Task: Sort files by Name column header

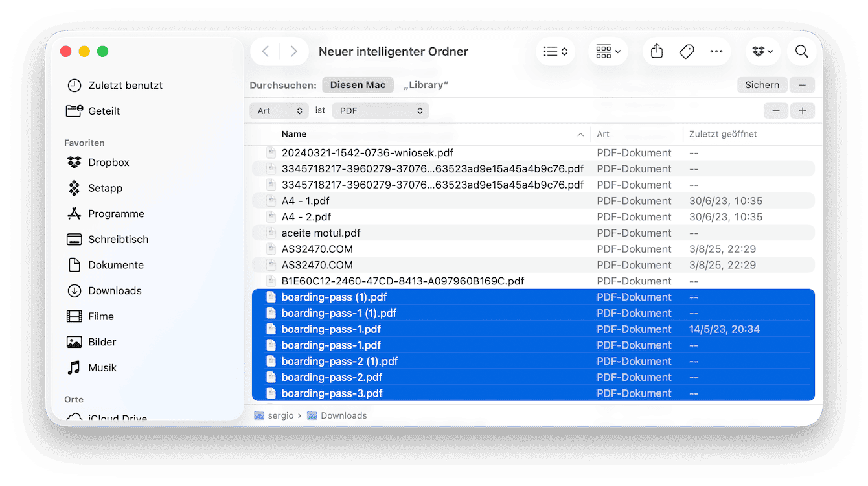Action: [x=294, y=134]
